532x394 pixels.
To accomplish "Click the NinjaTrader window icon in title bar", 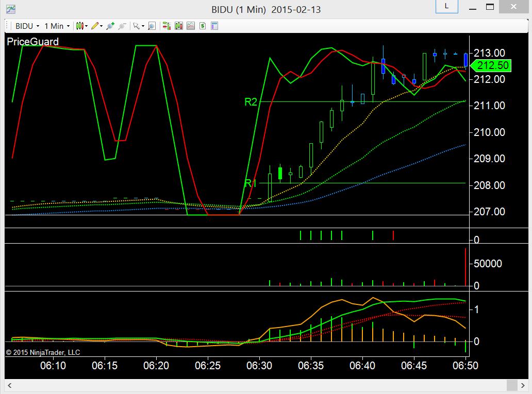I will pyautogui.click(x=11, y=9).
